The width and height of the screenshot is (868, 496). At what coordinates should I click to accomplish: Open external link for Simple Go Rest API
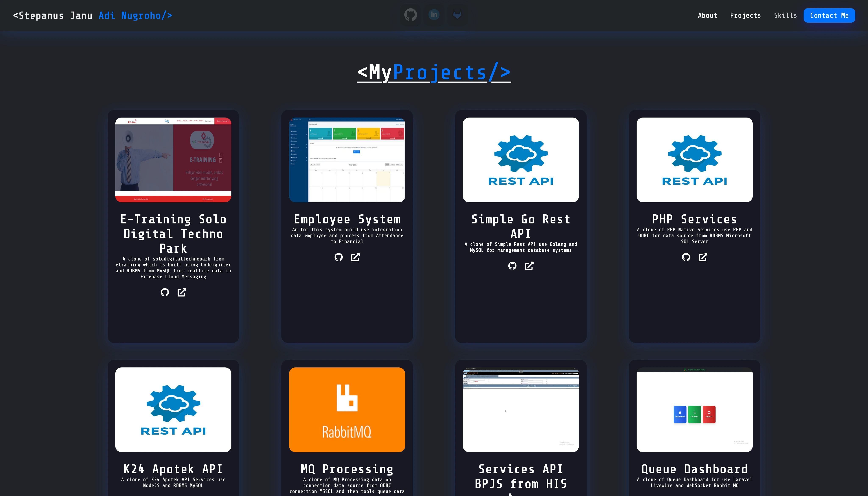529,266
